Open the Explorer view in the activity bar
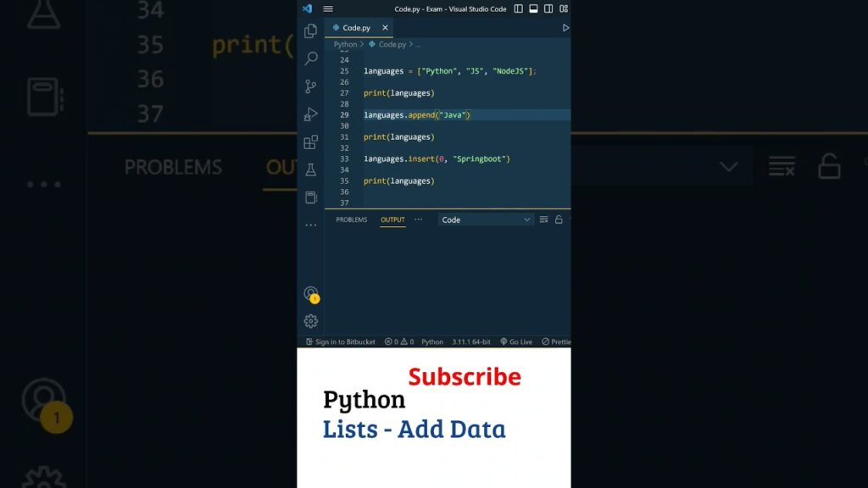 (311, 31)
